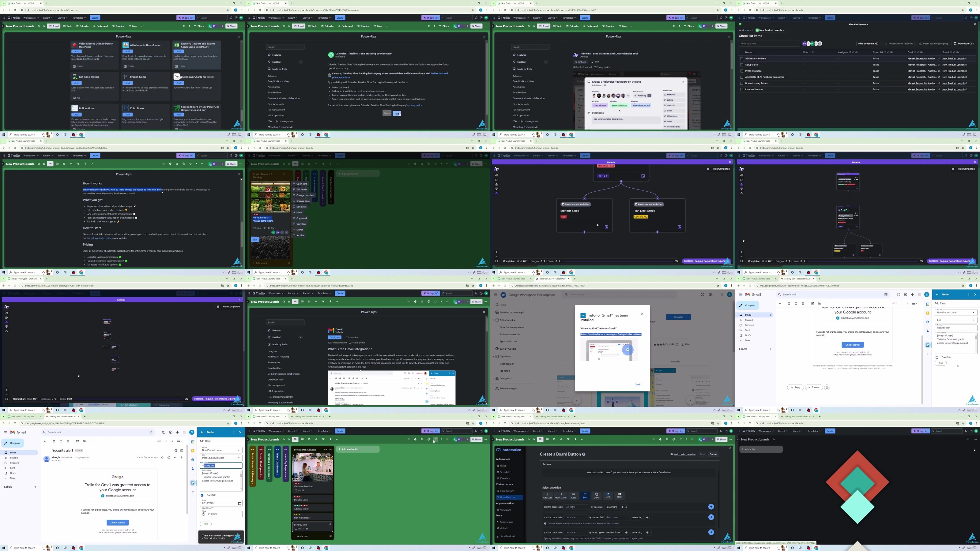Image resolution: width=980 pixels, height=551 pixels.
Task: Click the Voice Memos power-up icon
Action: (74, 45)
